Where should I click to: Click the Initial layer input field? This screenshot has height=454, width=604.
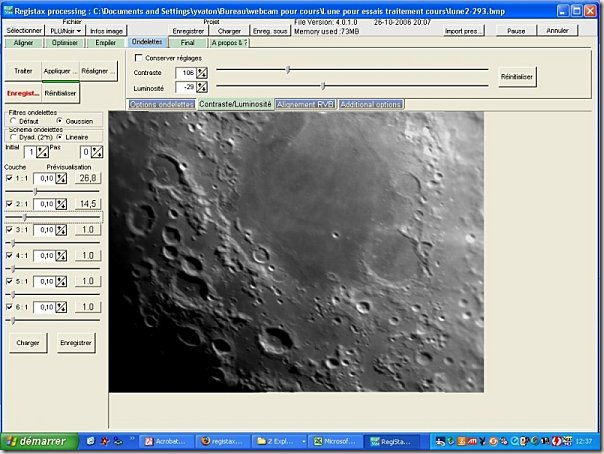(30, 152)
